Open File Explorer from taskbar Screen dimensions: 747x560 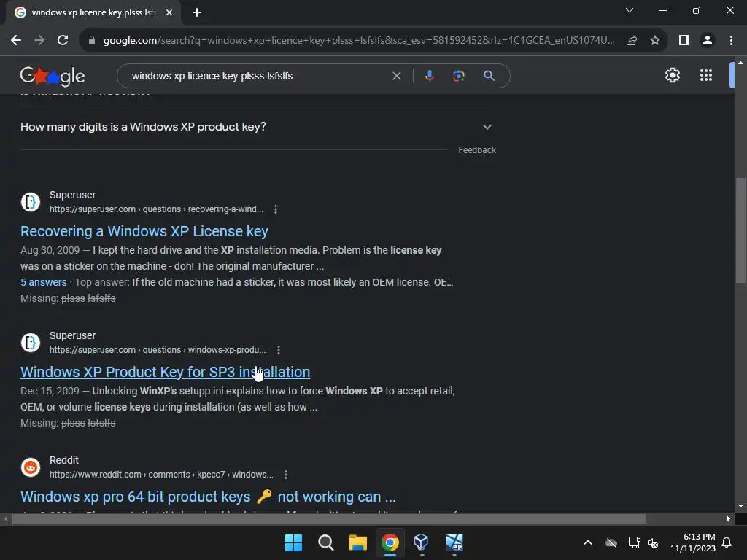point(357,542)
